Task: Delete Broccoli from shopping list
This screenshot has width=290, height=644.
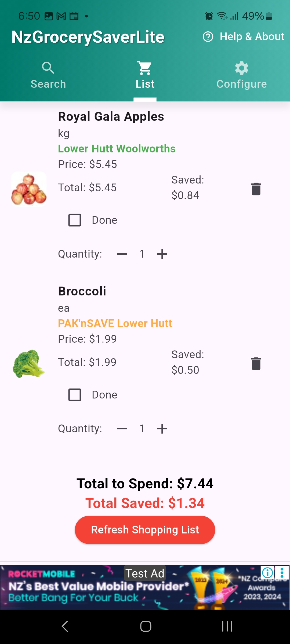Action: 256,364
